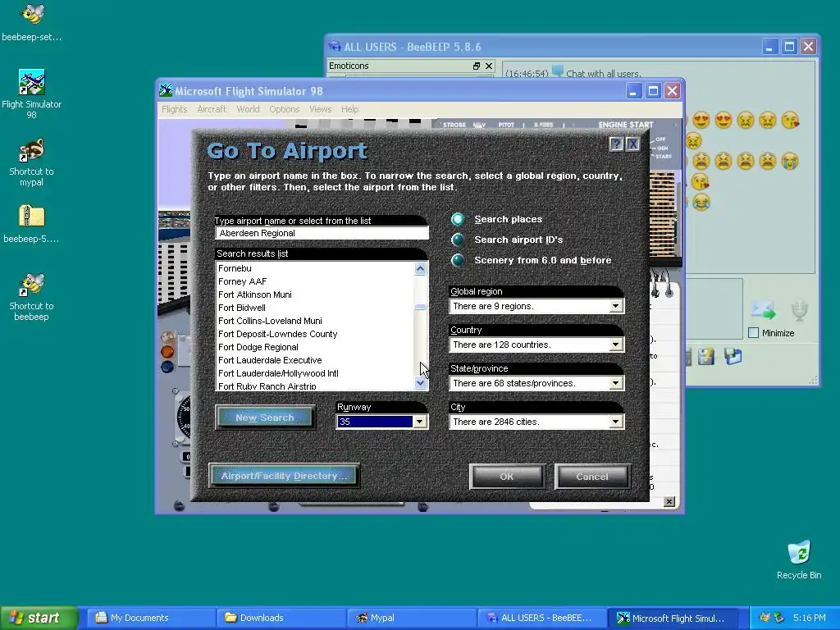This screenshot has height=630, width=840.
Task: Select Scenery from 6.0 and before option
Action: (458, 260)
